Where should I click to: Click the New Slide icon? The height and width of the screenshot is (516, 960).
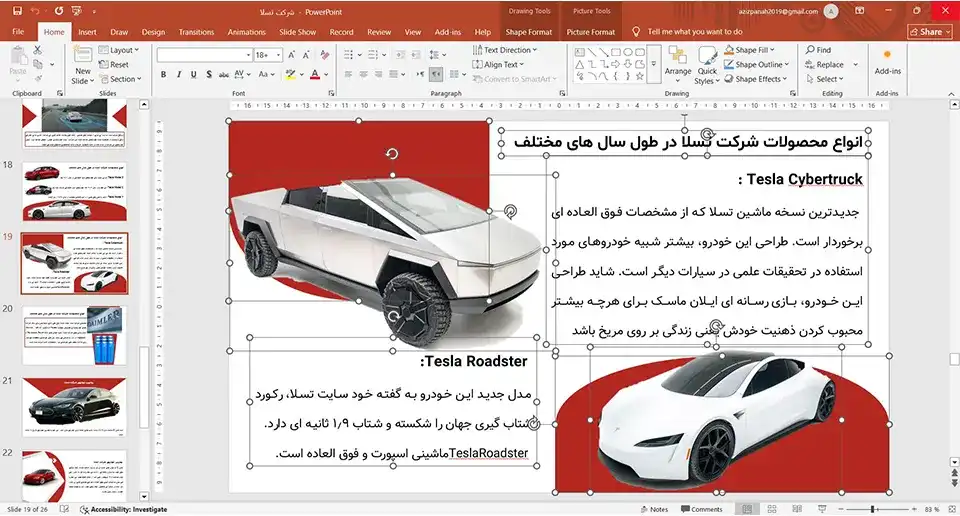click(83, 56)
